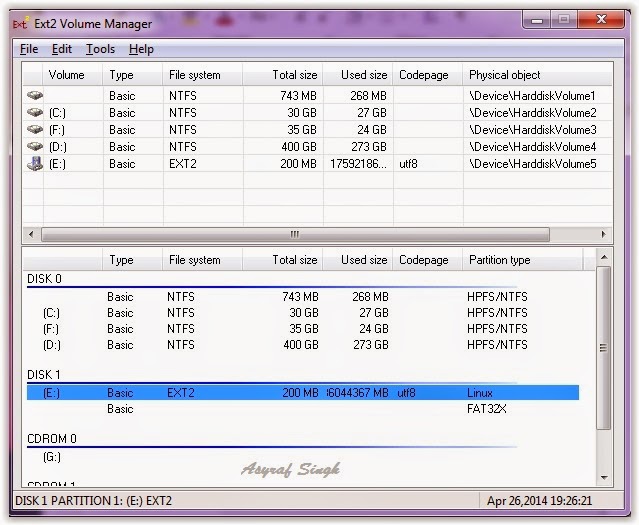The width and height of the screenshot is (639, 525).
Task: Select the (E:) volume in upper list
Action: pyautogui.click(x=57, y=164)
